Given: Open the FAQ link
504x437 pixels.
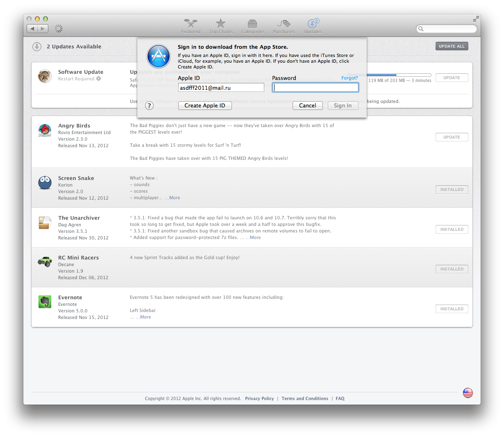Looking at the screenshot, I should [x=340, y=398].
